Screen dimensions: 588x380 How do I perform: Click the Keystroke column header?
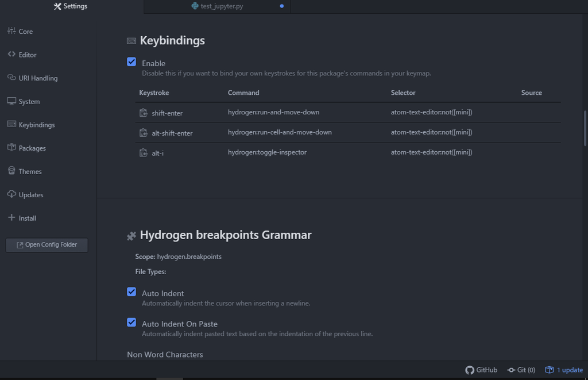154,93
